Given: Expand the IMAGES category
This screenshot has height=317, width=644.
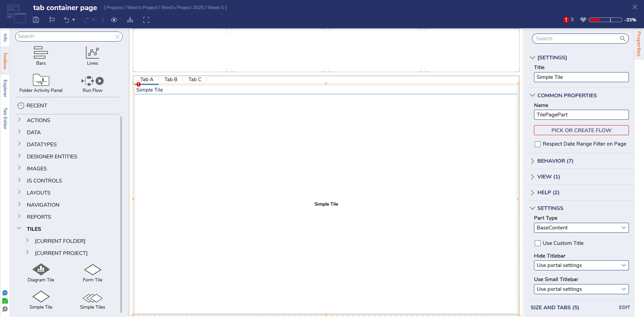Looking at the screenshot, I should coord(19,168).
